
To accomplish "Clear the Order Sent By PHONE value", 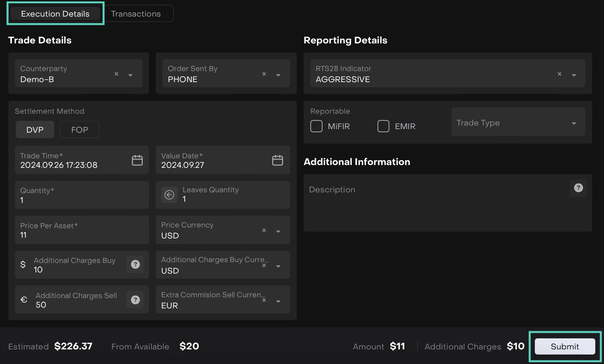I will [x=264, y=74].
